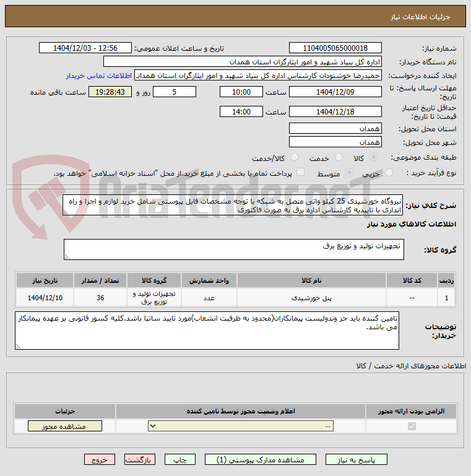
Task: Click the buyer organization name field
Action: click(x=243, y=62)
